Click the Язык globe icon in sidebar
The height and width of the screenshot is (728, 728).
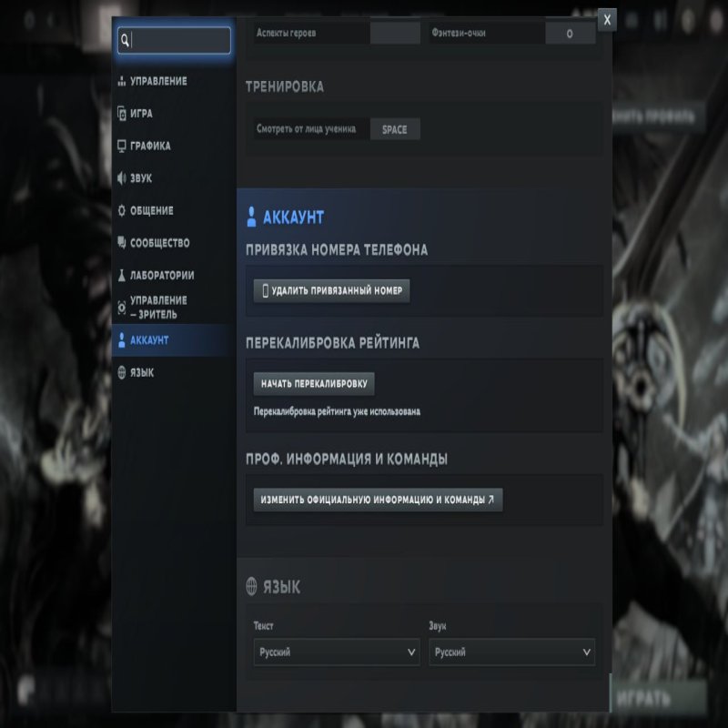click(122, 372)
